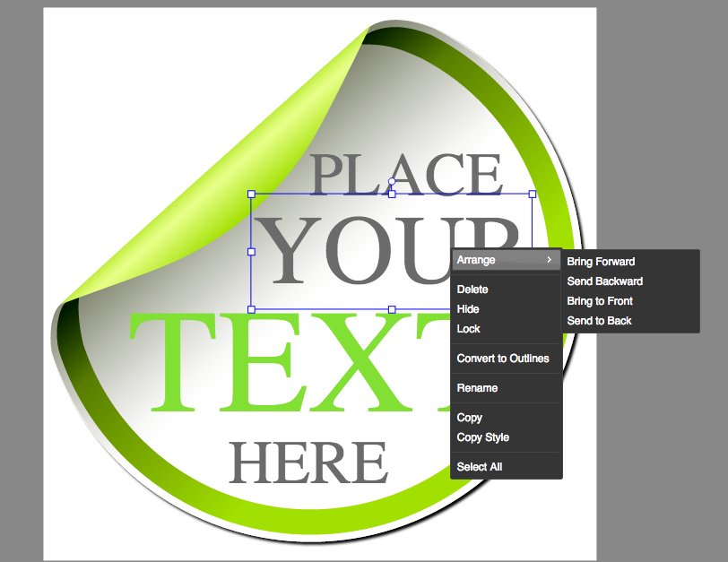Select the gray HERE text
Viewport: 728px width, 562px height.
tap(308, 463)
